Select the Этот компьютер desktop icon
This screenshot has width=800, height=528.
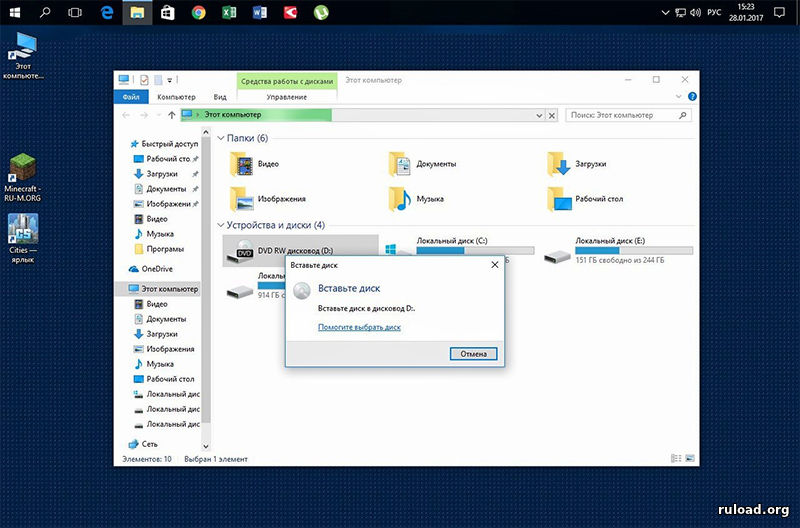[x=22, y=56]
